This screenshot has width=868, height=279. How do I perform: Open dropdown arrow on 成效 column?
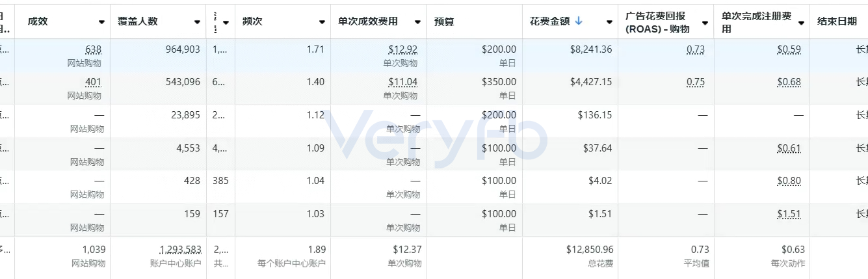[101, 22]
